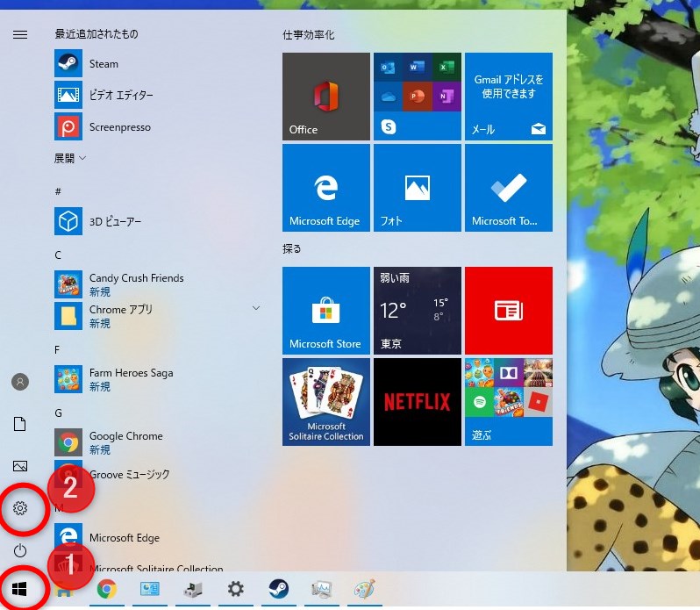
Task: Open Groove ミュージック app
Action: tap(156, 474)
